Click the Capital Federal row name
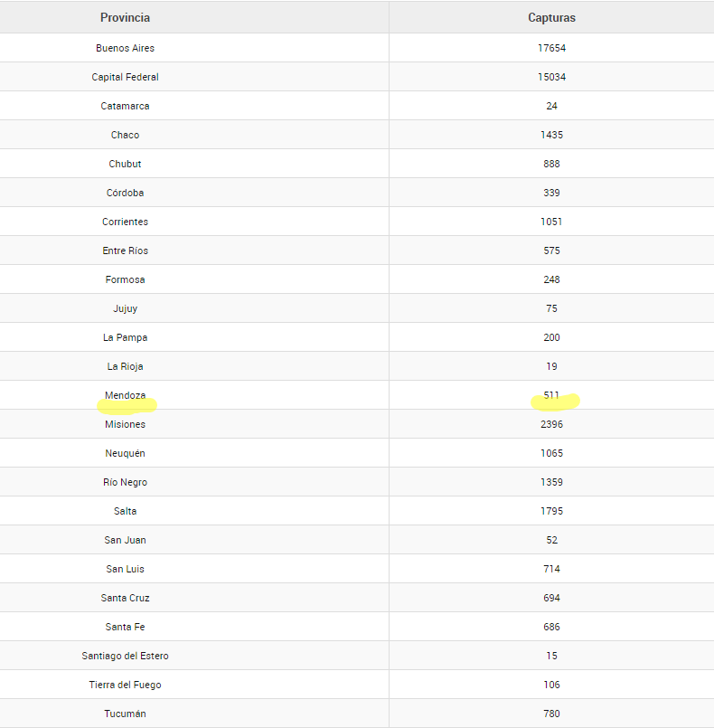The image size is (714, 728). 126,77
